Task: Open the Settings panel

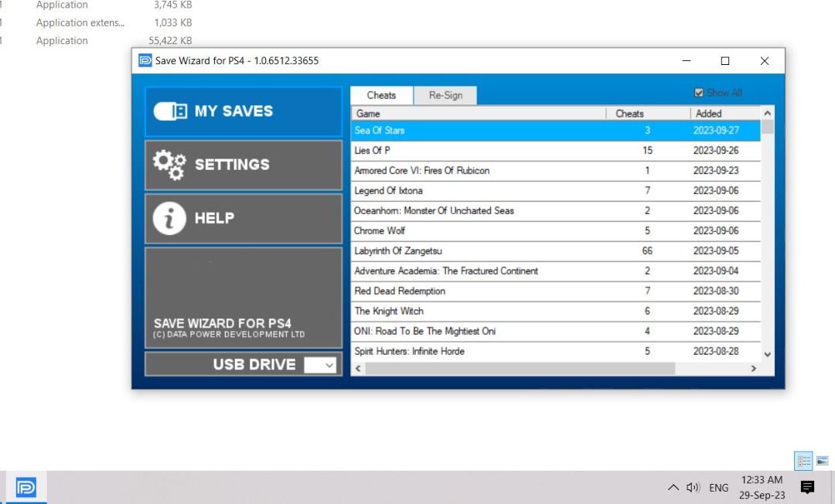Action: [244, 165]
